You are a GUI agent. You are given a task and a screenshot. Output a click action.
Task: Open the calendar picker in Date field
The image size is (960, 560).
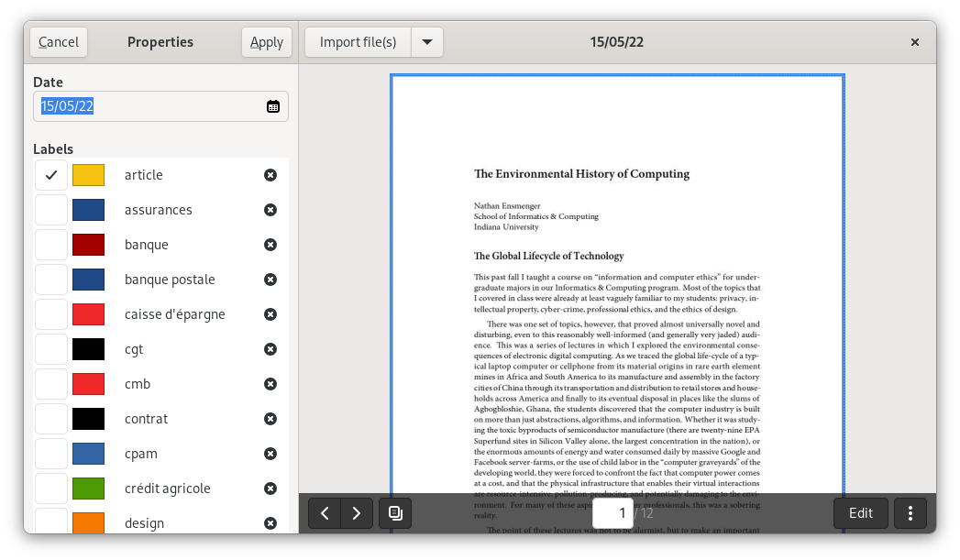[273, 106]
